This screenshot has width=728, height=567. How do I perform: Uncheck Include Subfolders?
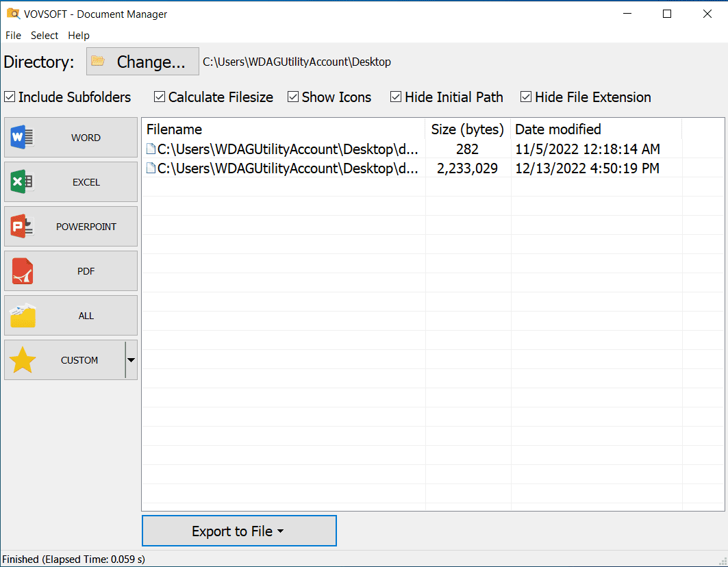click(x=10, y=97)
